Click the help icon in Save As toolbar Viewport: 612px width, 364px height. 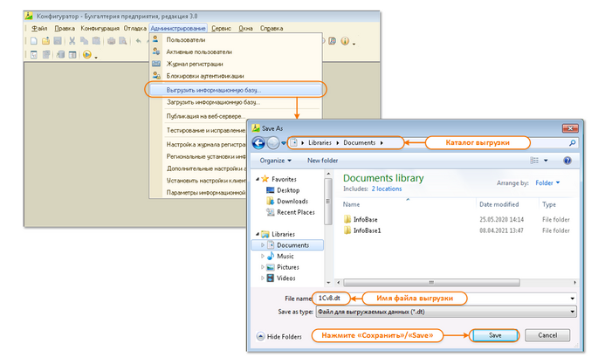567,161
